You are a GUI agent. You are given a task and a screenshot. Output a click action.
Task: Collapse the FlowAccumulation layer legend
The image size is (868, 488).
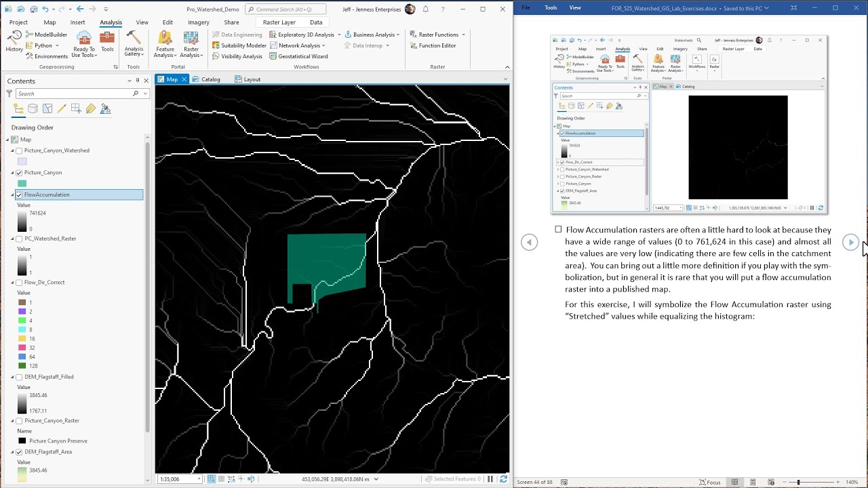point(13,195)
